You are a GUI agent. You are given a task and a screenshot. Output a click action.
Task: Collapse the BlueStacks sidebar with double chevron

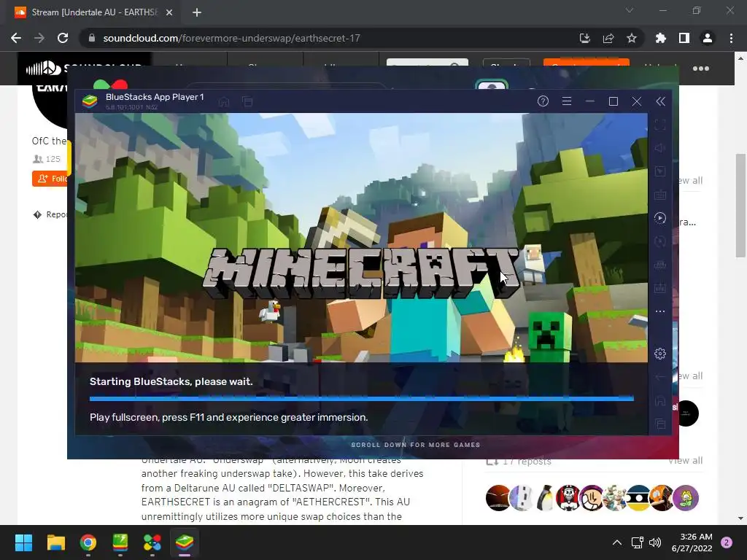pos(660,101)
